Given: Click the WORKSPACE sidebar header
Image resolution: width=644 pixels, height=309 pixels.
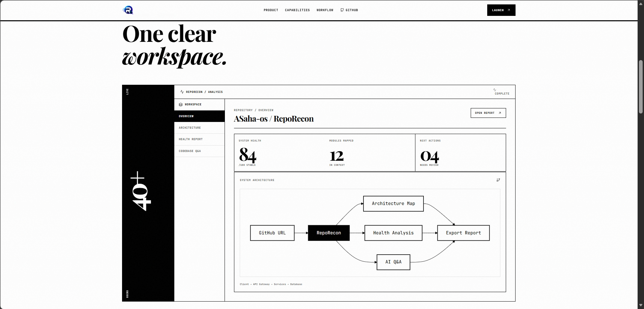Looking at the screenshot, I should tap(199, 105).
